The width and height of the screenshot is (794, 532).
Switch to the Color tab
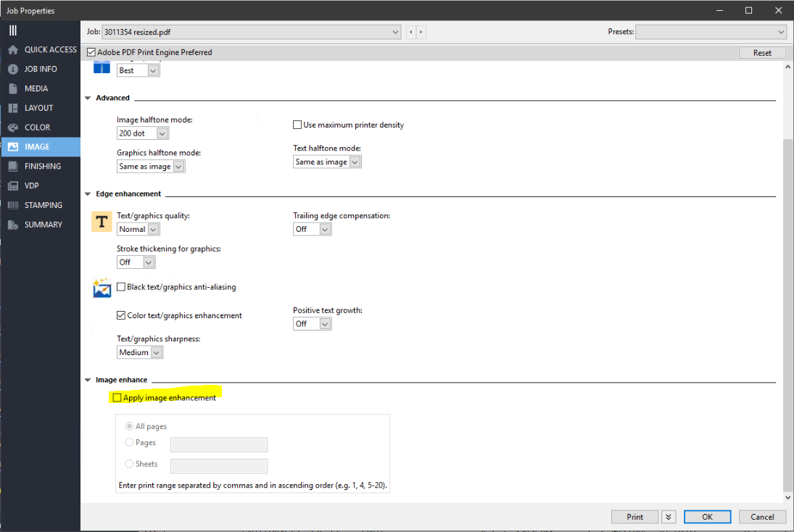(x=41, y=128)
